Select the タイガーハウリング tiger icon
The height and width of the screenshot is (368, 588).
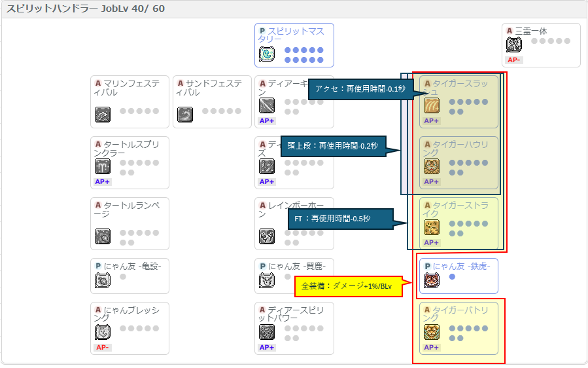pos(432,166)
